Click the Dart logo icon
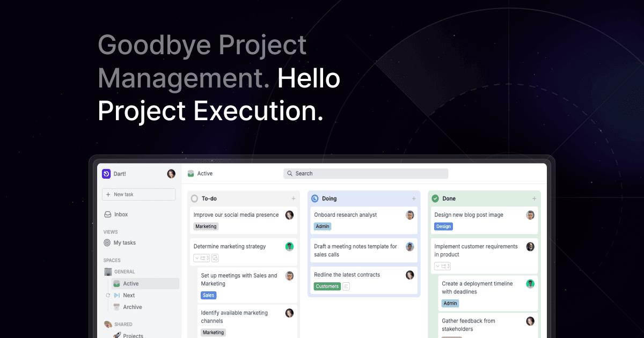 [x=106, y=174]
